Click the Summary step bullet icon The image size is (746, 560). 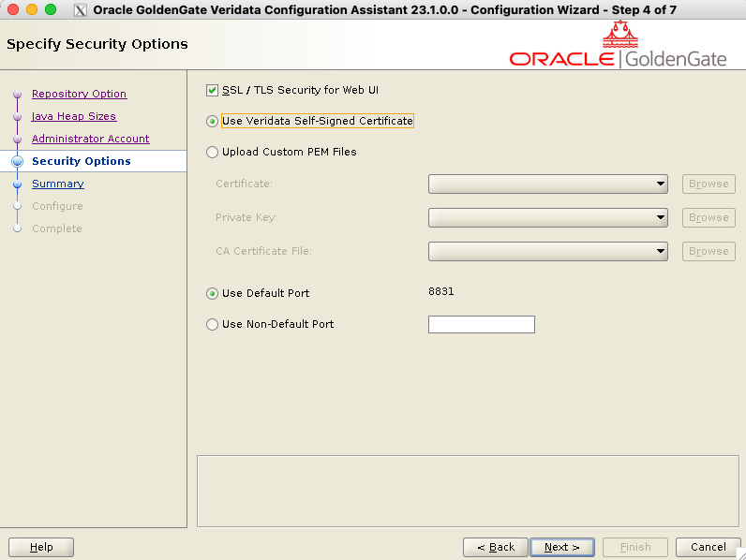click(x=17, y=184)
